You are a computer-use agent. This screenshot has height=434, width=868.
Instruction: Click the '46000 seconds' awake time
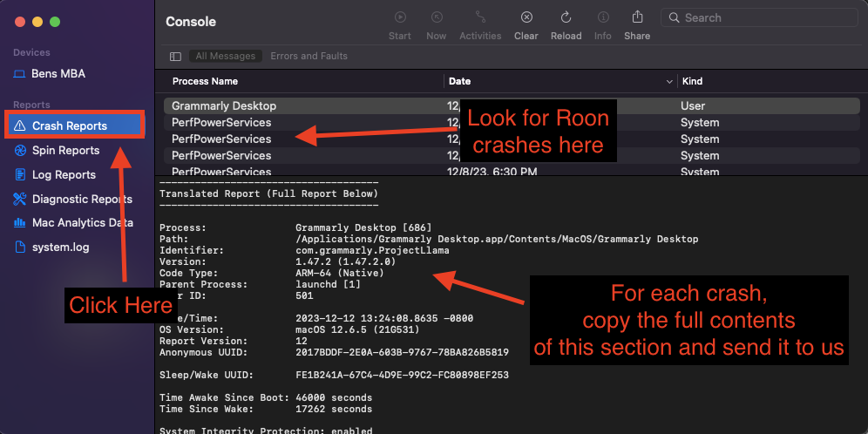tap(334, 398)
